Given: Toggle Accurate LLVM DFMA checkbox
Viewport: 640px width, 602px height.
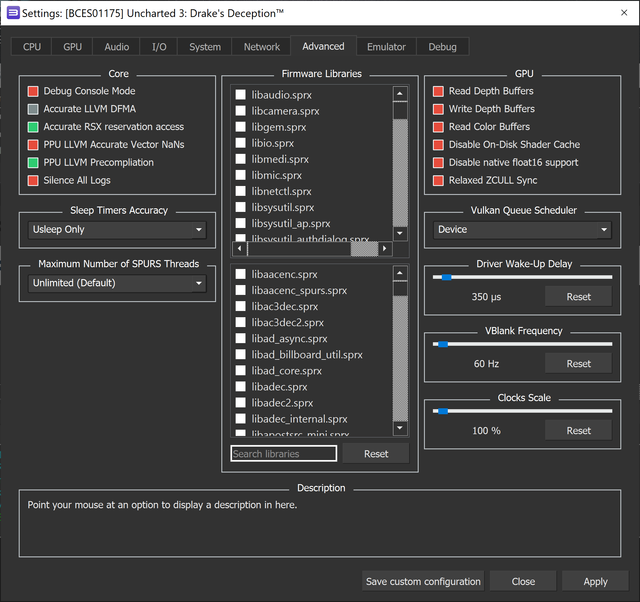Looking at the screenshot, I should click(33, 109).
